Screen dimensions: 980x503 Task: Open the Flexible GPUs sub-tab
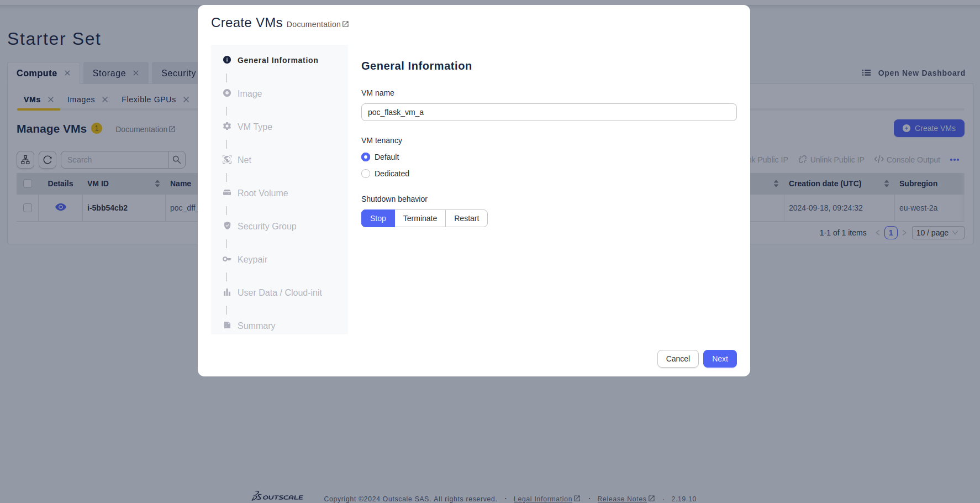click(149, 99)
